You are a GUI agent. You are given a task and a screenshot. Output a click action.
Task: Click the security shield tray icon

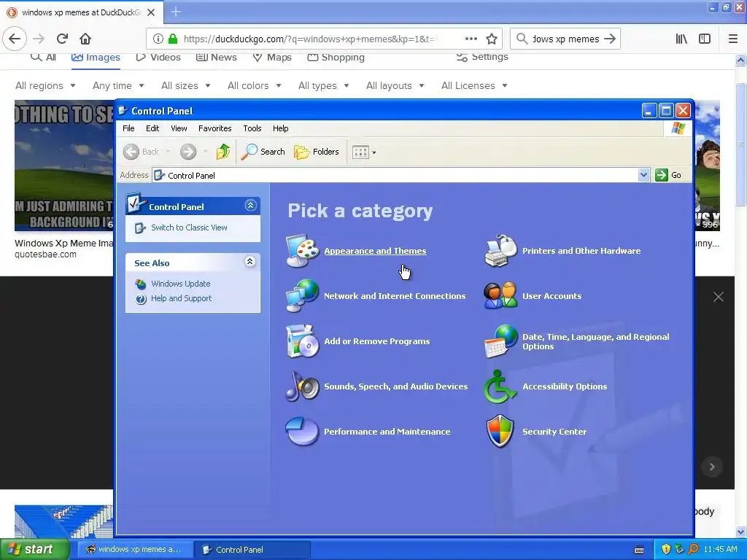click(x=666, y=549)
